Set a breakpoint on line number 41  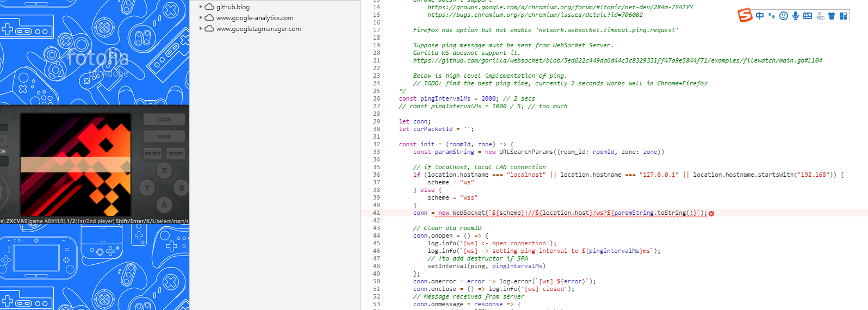[x=376, y=213]
